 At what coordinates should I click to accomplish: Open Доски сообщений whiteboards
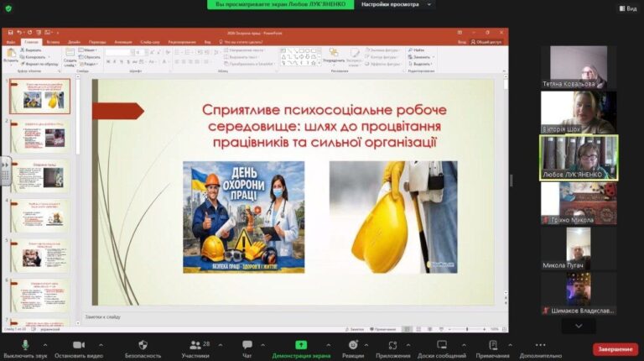point(442,345)
